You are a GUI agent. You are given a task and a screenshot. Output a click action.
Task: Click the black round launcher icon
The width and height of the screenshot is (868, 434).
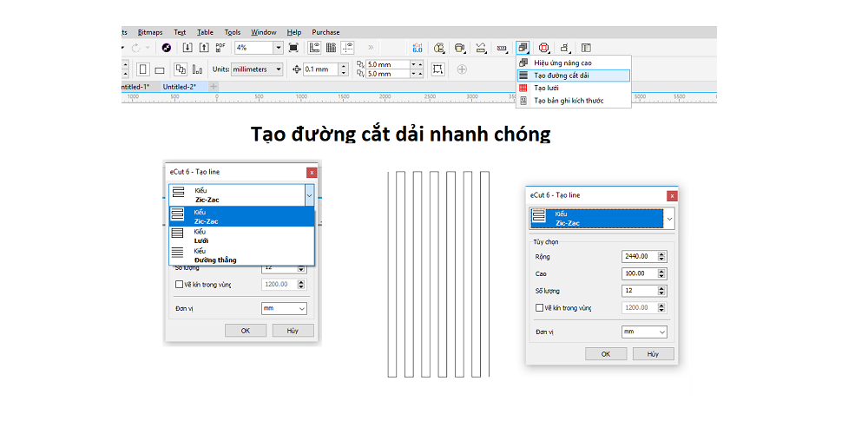point(166,48)
